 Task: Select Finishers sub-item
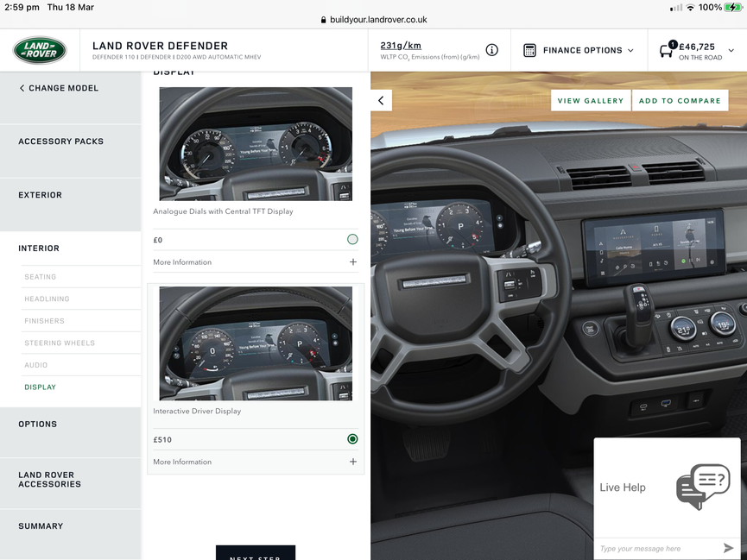(x=81, y=321)
